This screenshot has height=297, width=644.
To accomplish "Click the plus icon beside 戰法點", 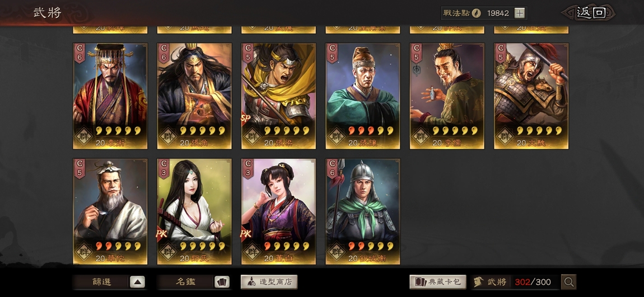I will [520, 13].
